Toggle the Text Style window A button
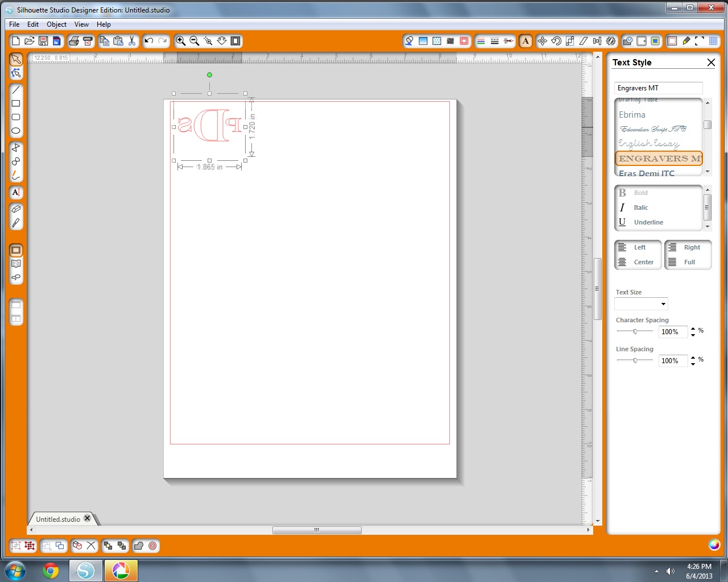Image resolution: width=728 pixels, height=582 pixels. click(526, 41)
